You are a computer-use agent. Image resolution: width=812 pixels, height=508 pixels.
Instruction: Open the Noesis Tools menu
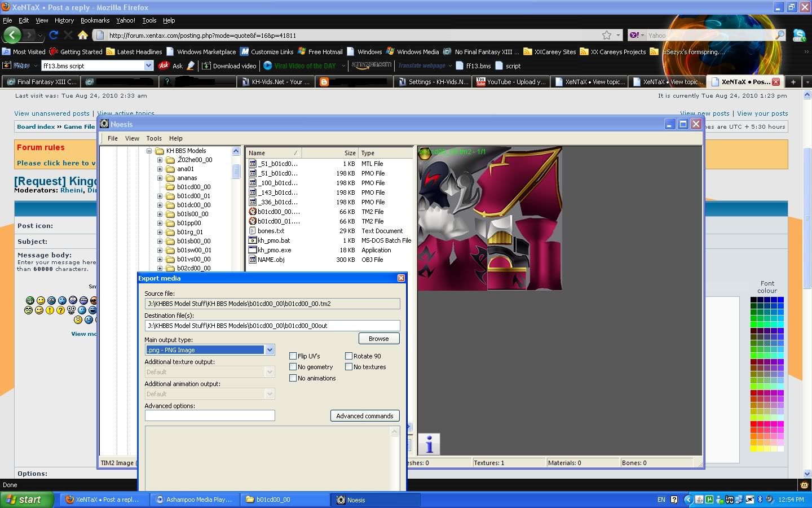pos(154,138)
